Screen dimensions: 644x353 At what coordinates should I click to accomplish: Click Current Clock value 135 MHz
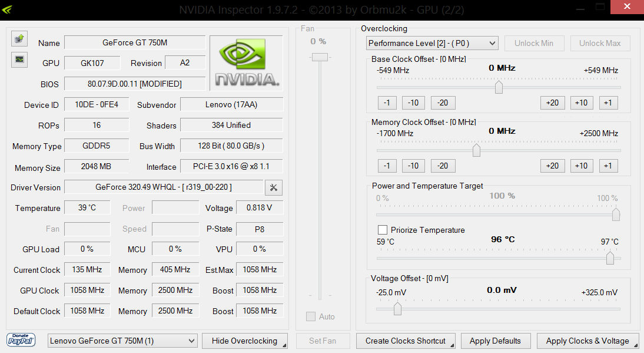pos(87,269)
